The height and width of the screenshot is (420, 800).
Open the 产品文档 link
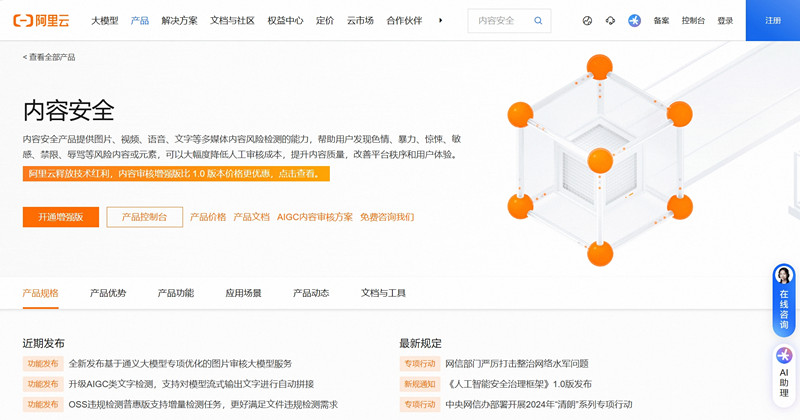tap(251, 217)
